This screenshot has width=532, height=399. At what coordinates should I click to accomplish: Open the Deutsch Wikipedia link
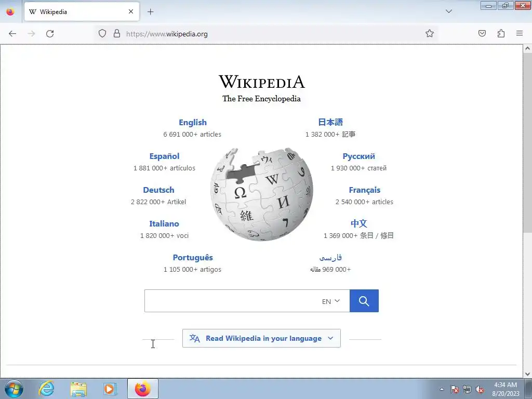158,190
